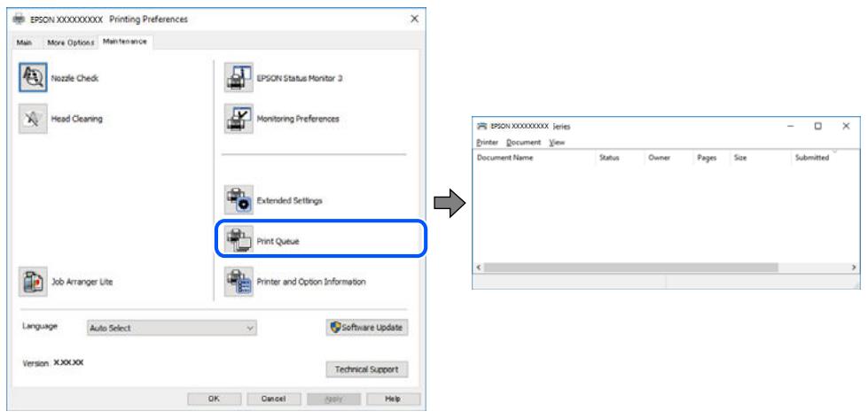The height and width of the screenshot is (419, 868).
Task: Maximize the EPSON Series queue window
Action: 817,126
